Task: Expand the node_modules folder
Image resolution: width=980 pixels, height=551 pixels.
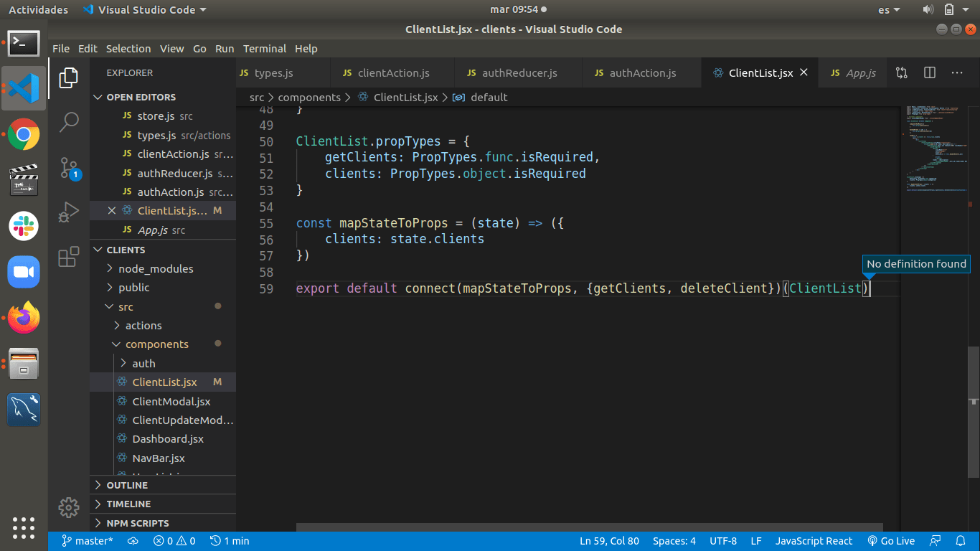Action: (156, 268)
